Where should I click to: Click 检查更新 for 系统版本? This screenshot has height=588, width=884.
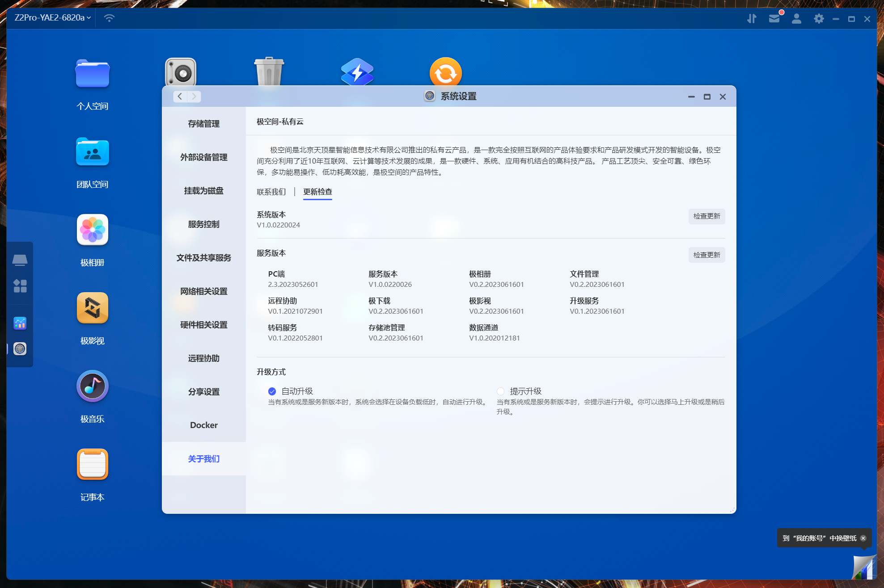tap(706, 216)
